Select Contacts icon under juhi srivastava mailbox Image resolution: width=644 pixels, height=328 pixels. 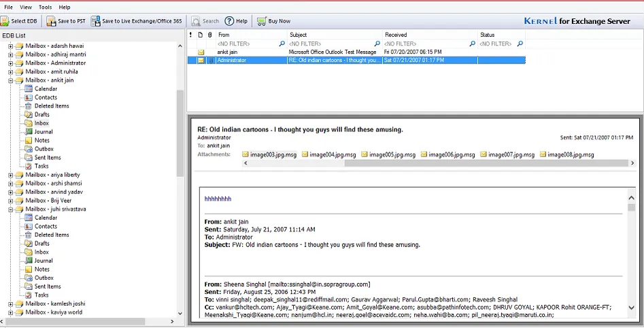(x=29, y=227)
